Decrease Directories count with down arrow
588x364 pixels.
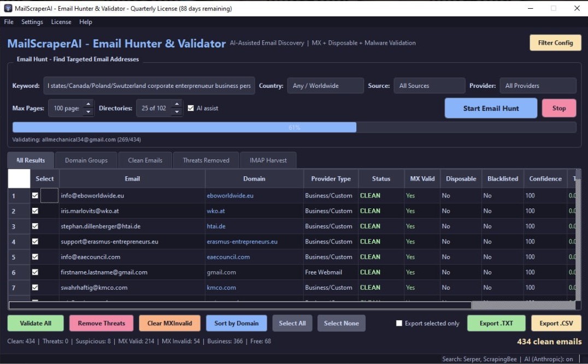[177, 112]
